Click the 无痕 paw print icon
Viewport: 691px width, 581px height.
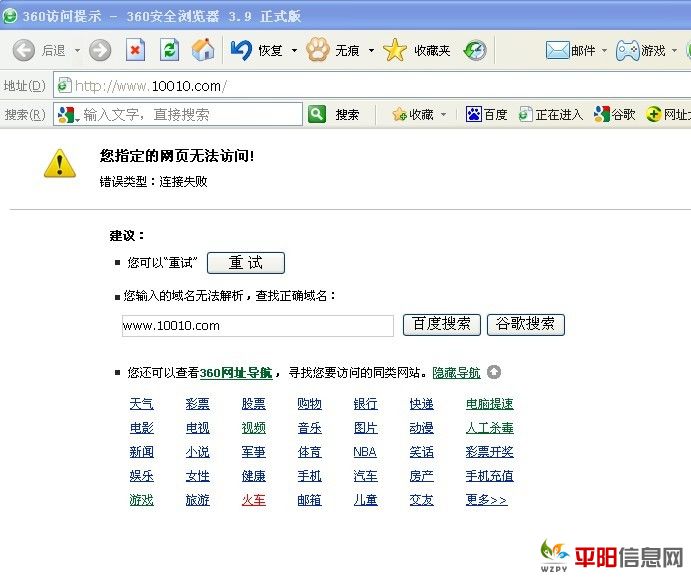(x=318, y=50)
